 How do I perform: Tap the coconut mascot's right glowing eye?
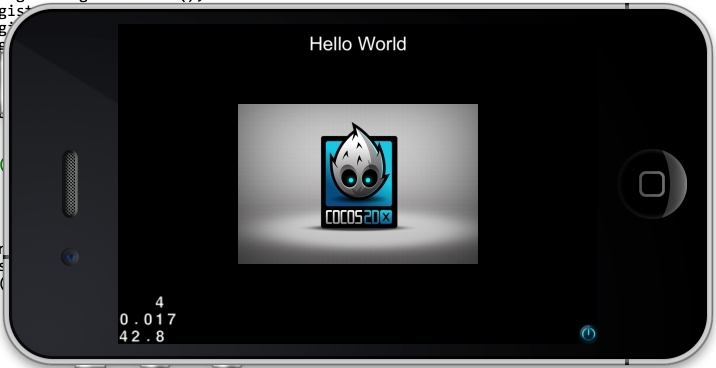(368, 181)
